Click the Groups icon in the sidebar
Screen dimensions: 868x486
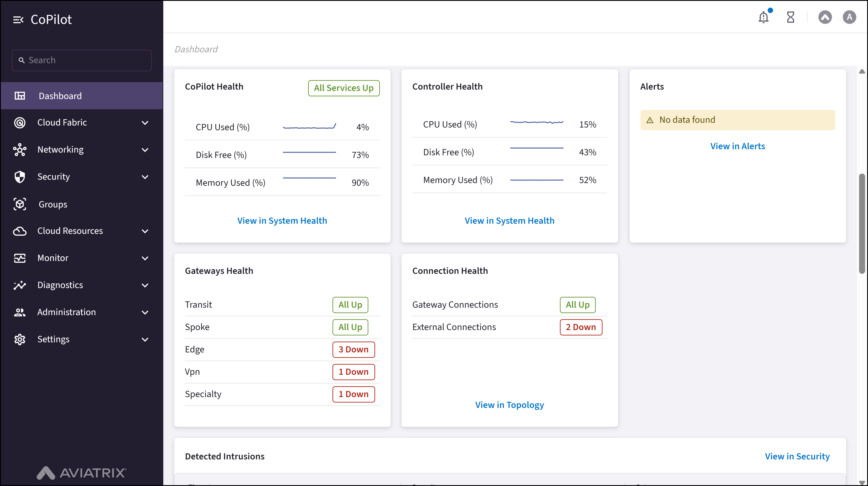20,204
